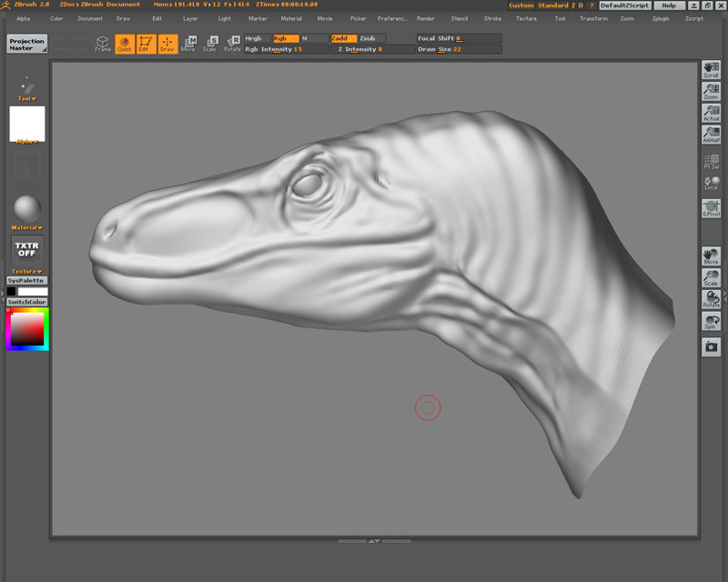Image resolution: width=728 pixels, height=582 pixels.
Task: Click the S.Pivot icon
Action: (x=711, y=209)
